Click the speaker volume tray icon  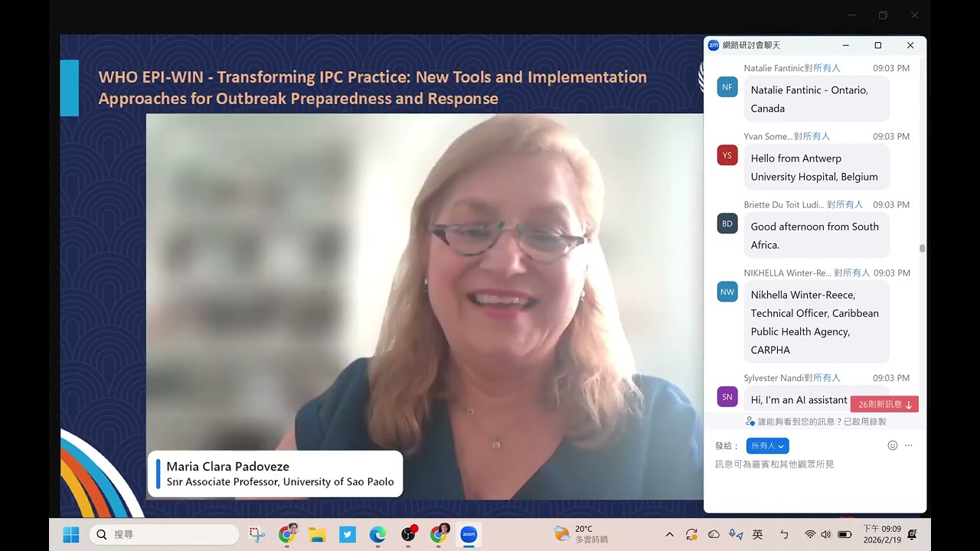tap(825, 534)
